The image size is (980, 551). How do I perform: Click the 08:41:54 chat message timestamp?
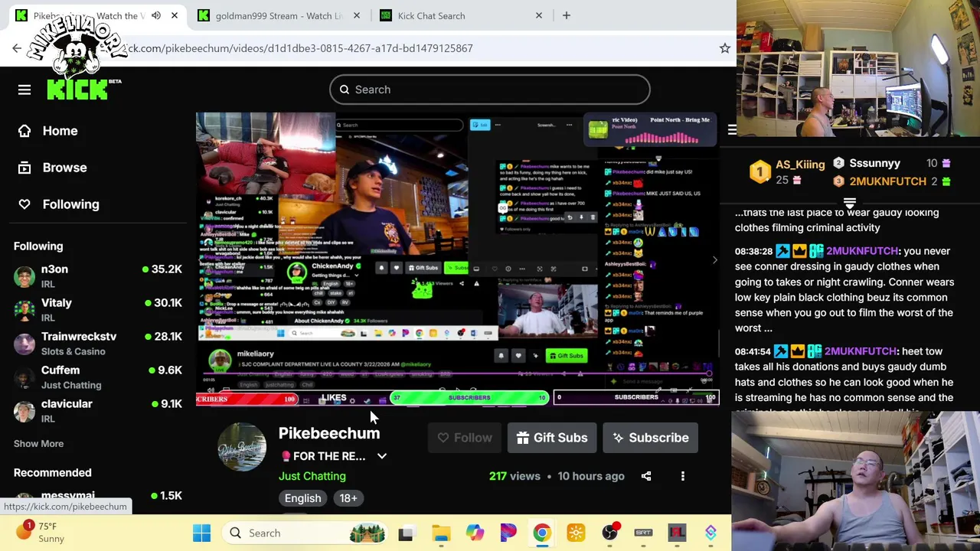click(753, 351)
